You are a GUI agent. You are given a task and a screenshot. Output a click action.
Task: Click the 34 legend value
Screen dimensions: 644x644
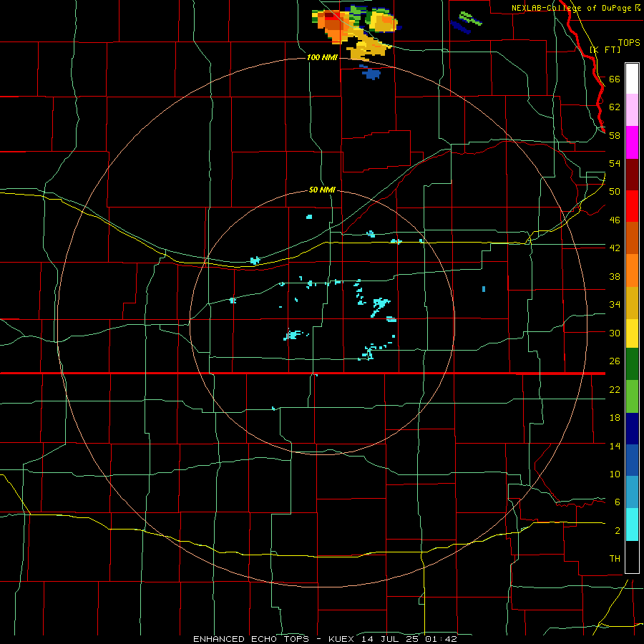615,305
